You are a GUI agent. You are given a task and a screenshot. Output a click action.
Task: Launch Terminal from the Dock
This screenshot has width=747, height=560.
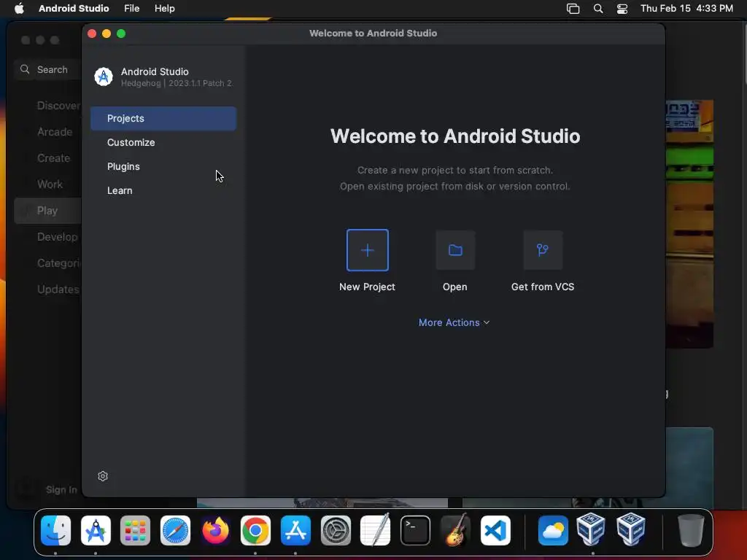tap(415, 531)
